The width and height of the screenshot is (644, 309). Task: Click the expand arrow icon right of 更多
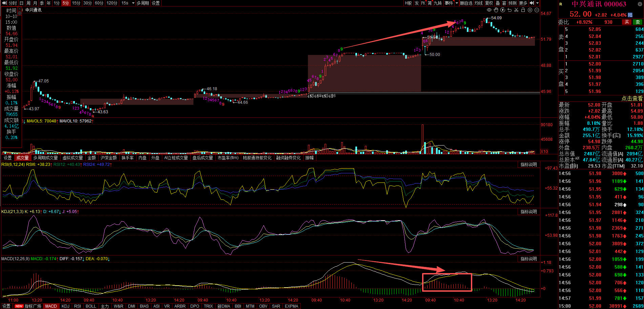pyautogui.click(x=532, y=3)
